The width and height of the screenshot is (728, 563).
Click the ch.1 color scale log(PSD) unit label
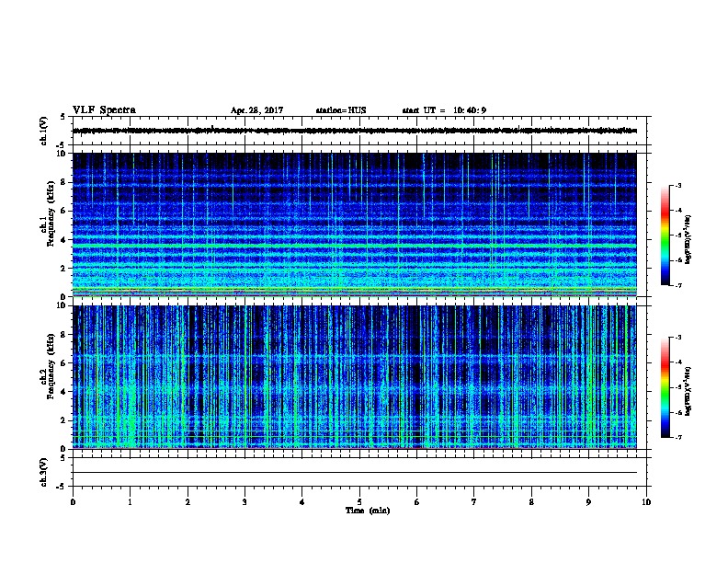[x=688, y=239]
